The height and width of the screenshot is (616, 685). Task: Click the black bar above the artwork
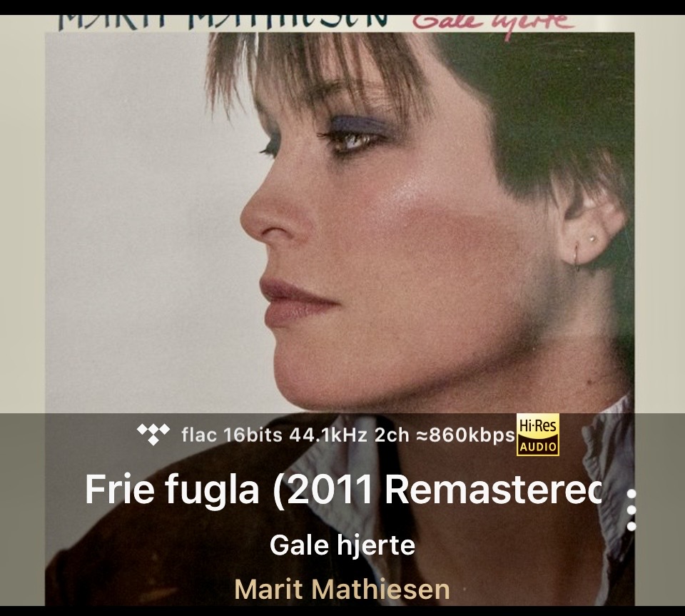coord(342,7)
